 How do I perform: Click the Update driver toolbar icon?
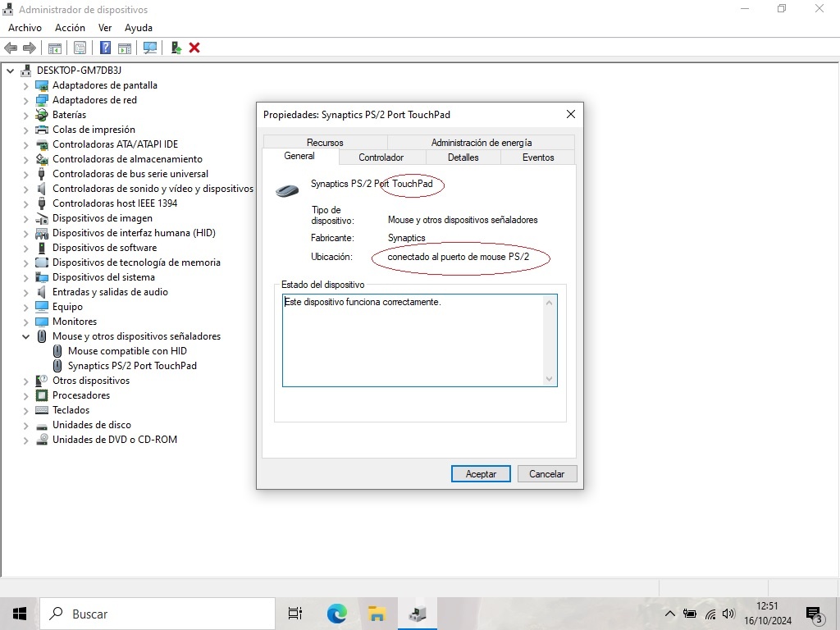[x=176, y=48]
